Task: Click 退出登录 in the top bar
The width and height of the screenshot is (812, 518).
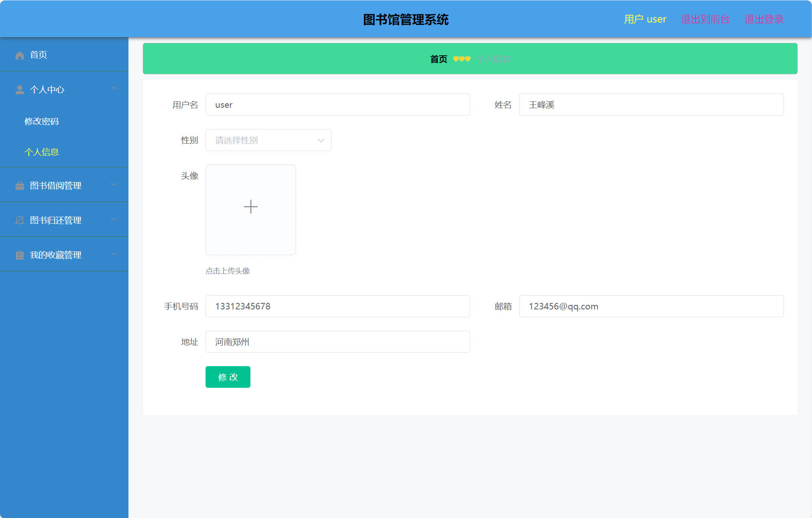Action: (x=763, y=19)
